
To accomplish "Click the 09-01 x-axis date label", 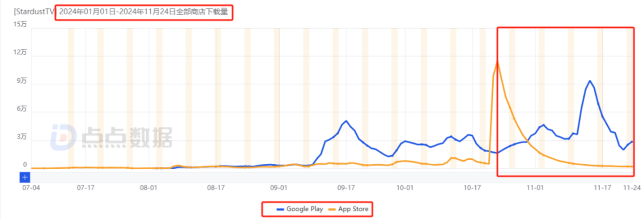I will click(x=278, y=187).
